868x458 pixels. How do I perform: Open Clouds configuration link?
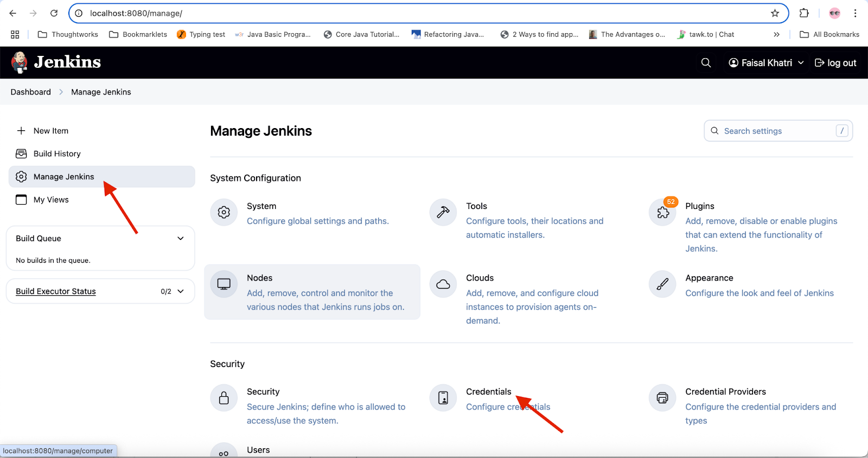[x=532, y=298]
